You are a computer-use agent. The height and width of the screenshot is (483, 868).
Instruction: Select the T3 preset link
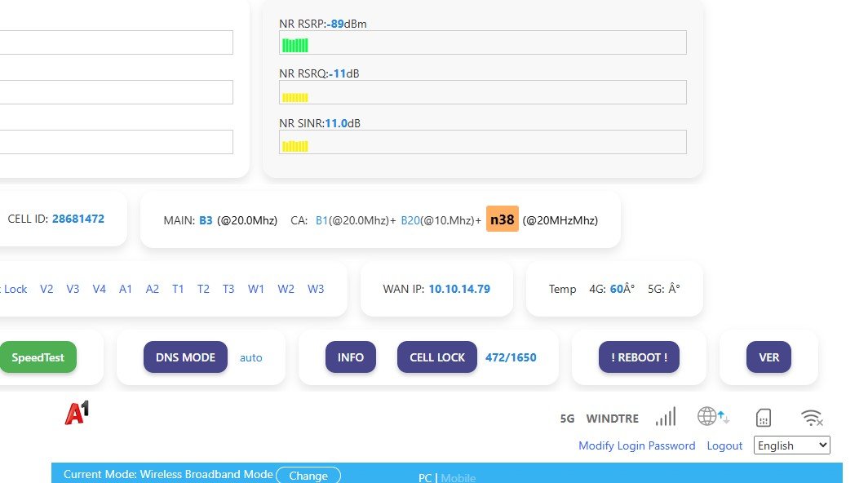(228, 289)
